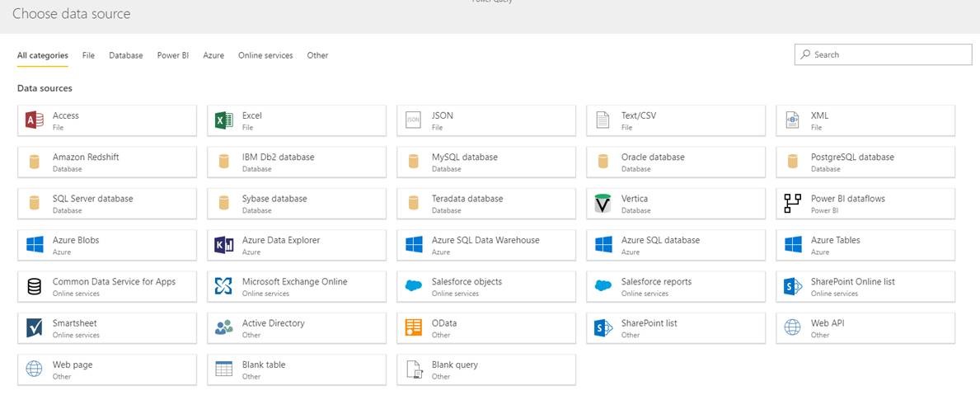Click the Oracle database cylinder icon
Screen dimensions: 980x414
(603, 162)
